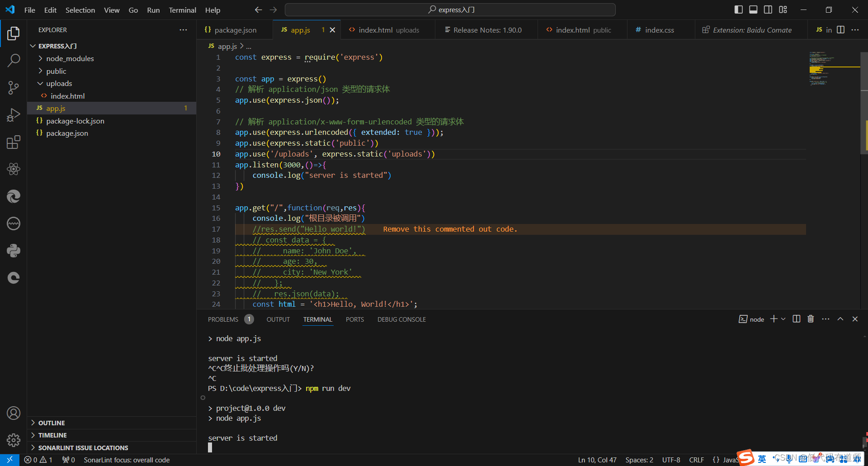This screenshot has height=466, width=868.
Task: Click the code minimap preview
Action: click(834, 69)
